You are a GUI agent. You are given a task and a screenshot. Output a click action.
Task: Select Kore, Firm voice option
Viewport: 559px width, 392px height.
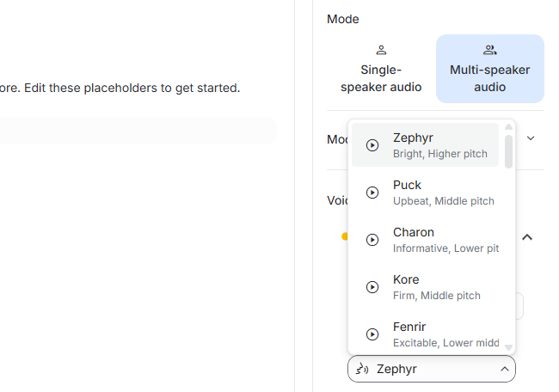[443, 287]
